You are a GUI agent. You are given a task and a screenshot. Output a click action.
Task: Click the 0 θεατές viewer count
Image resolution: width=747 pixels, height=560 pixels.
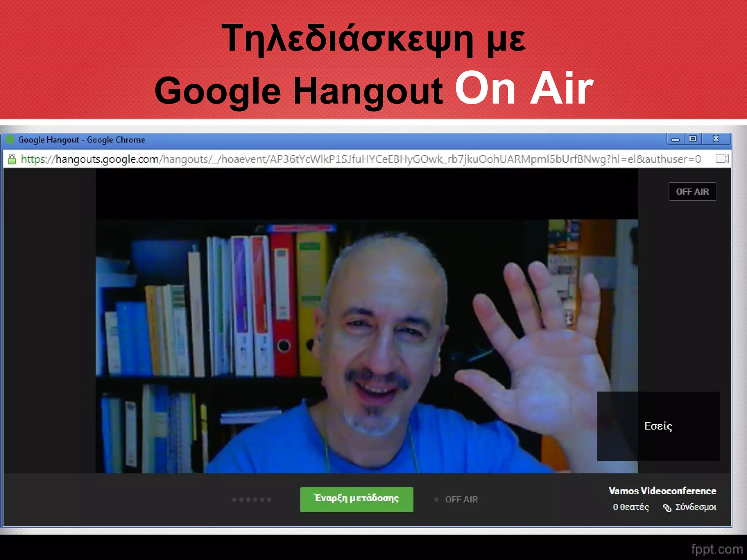(x=631, y=507)
